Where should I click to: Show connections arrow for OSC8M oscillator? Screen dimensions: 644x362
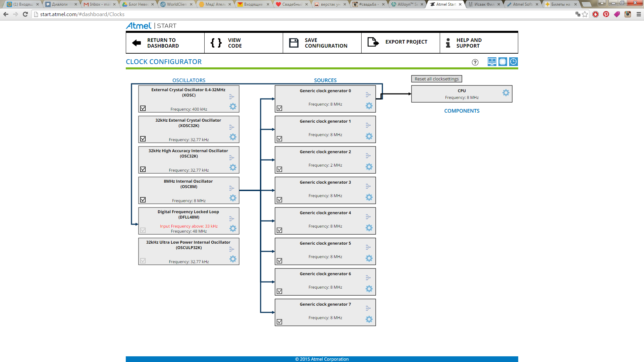click(231, 188)
